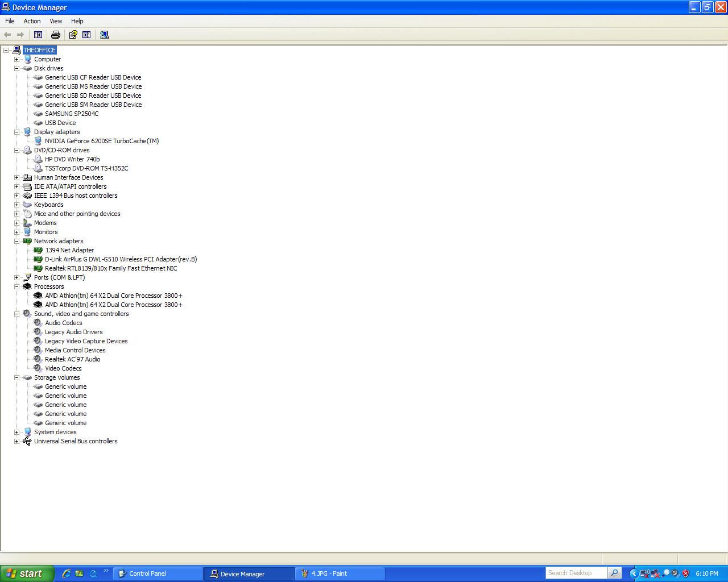Click the Show/Hide Console Tree toolbar icon
Viewport: 728px width, 582px height.
pyautogui.click(x=38, y=35)
